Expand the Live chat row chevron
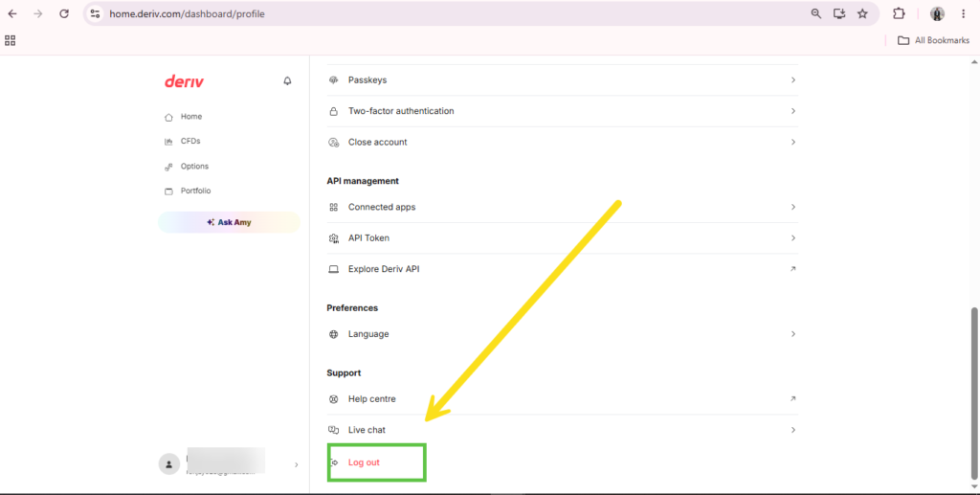 coord(793,430)
